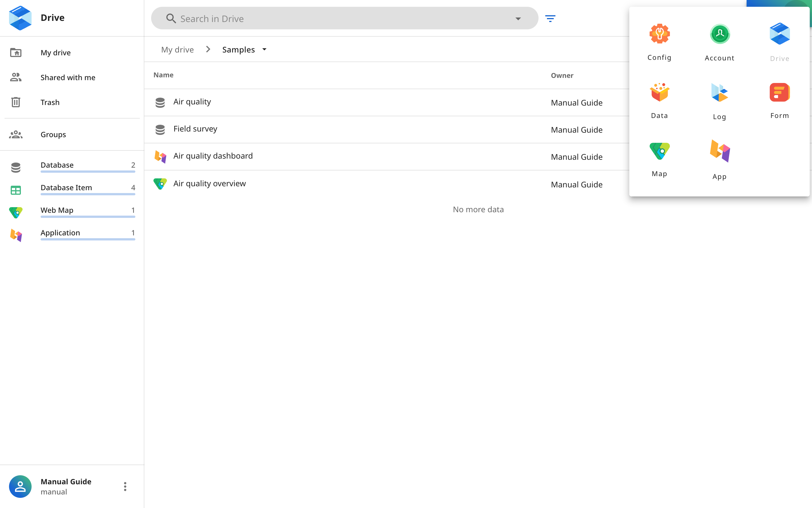Click the Manual Guide user avatar
812x508 pixels.
coord(20,486)
